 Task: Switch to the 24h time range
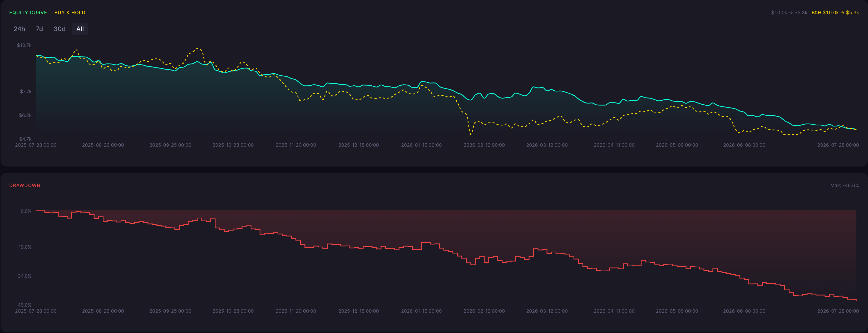19,29
